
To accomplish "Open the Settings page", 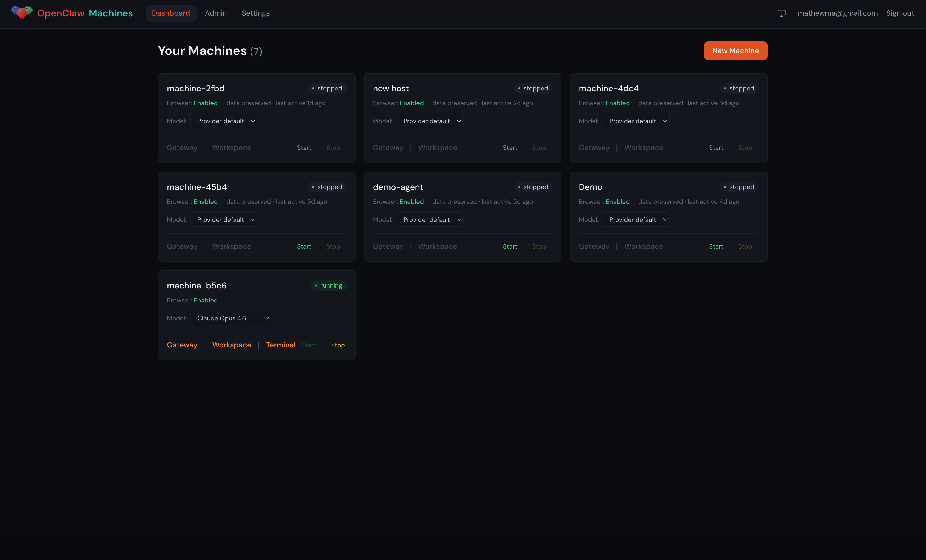I will point(256,13).
